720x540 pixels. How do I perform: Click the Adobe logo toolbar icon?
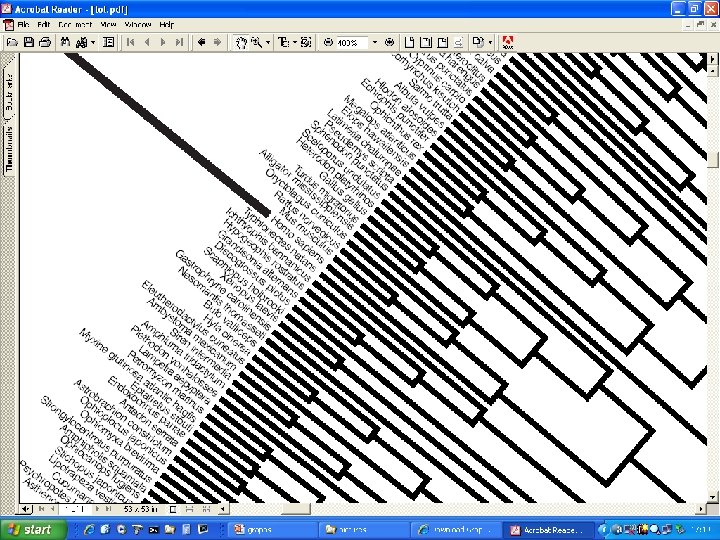(507, 43)
